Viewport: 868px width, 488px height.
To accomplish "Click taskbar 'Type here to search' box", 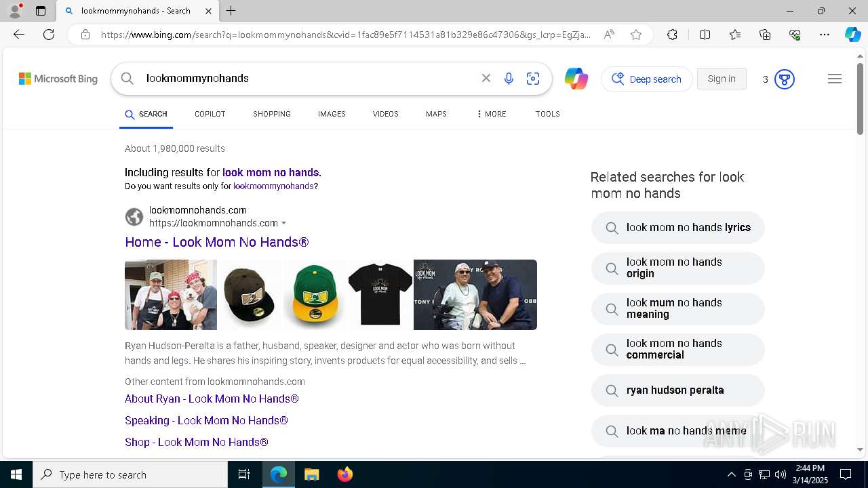I will click(x=130, y=474).
